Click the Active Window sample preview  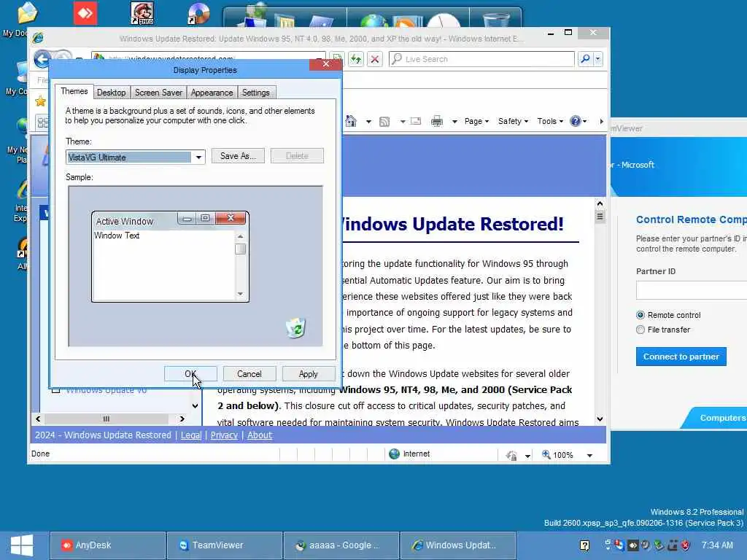tap(170, 257)
